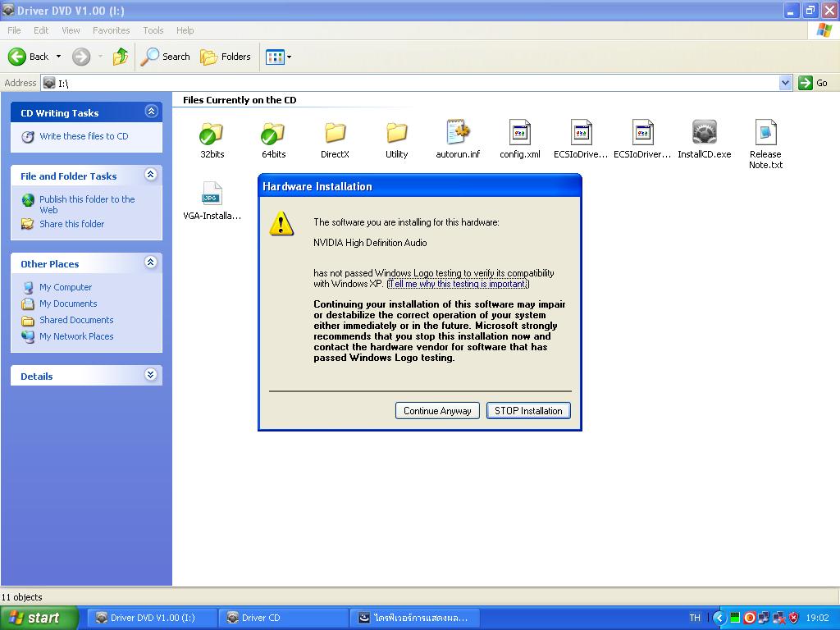
Task: Select the DirectX folder icon
Action: pos(336,132)
